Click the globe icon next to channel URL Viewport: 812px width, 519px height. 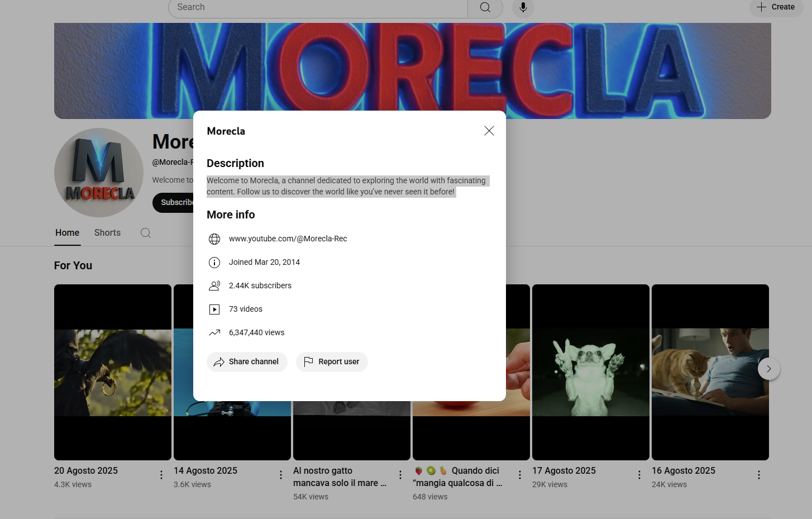[x=214, y=239]
